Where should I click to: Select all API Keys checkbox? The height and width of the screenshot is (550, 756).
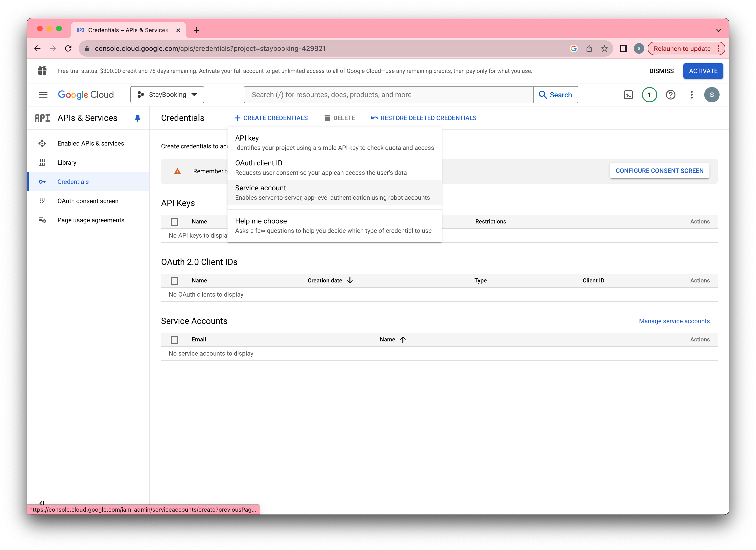click(174, 222)
